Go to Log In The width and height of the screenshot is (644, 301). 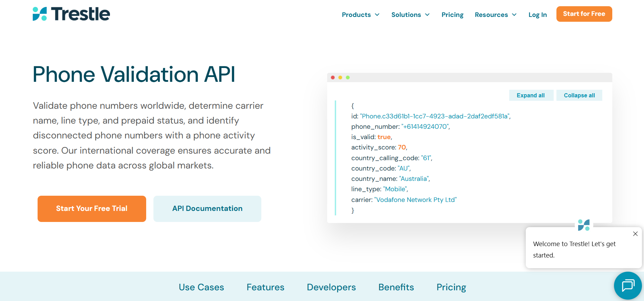(x=537, y=14)
